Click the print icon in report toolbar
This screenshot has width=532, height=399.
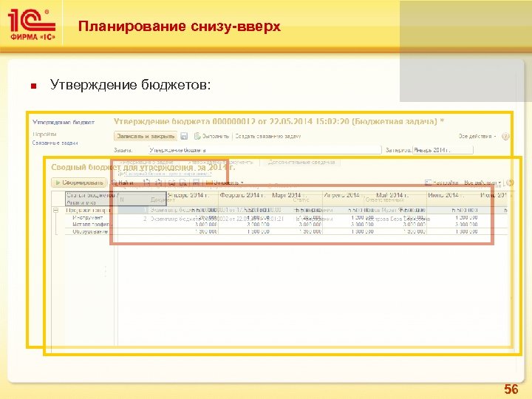[171, 183]
